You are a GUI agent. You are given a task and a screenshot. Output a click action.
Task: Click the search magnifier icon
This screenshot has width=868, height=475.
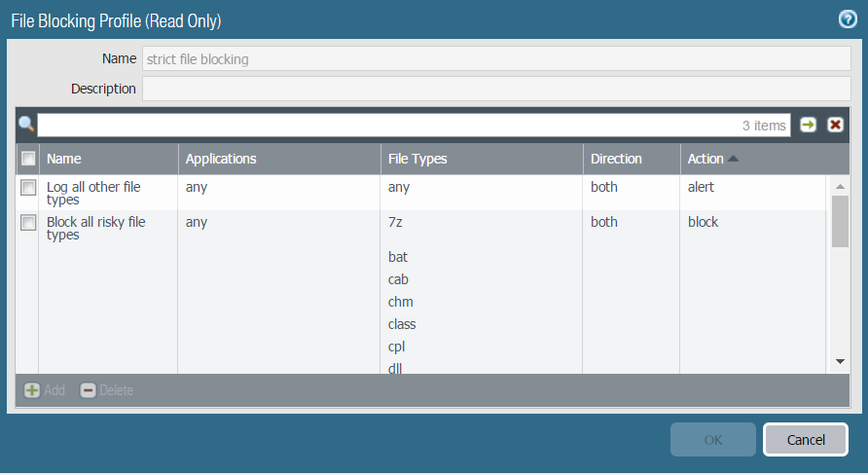pos(26,125)
